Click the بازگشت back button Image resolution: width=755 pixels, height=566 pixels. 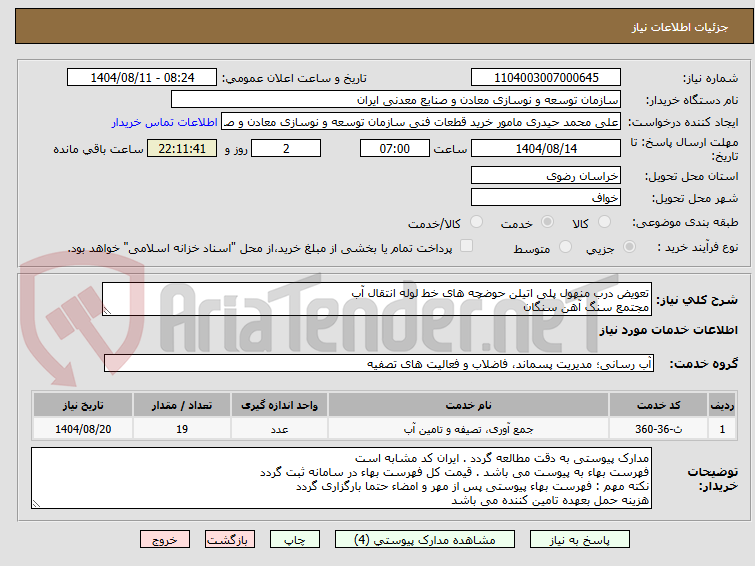[230, 540]
